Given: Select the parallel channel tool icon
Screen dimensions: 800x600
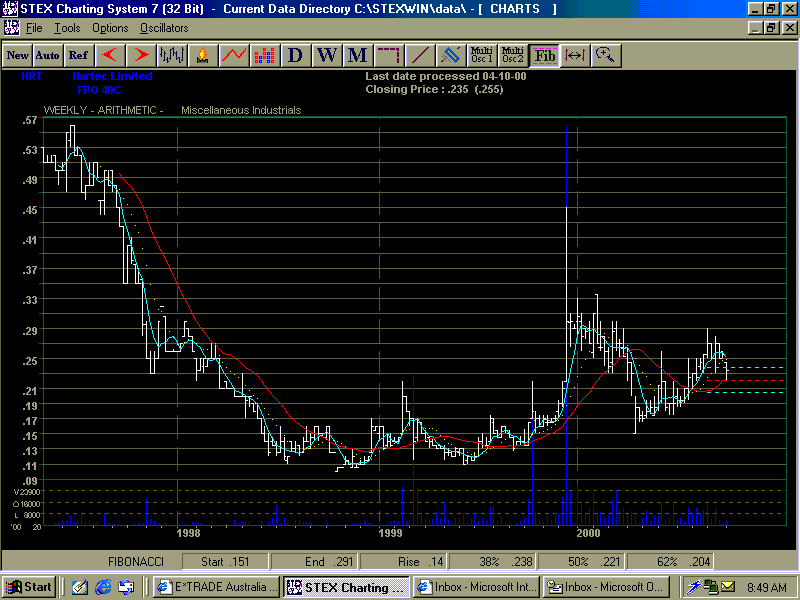Looking at the screenshot, I should (x=451, y=55).
